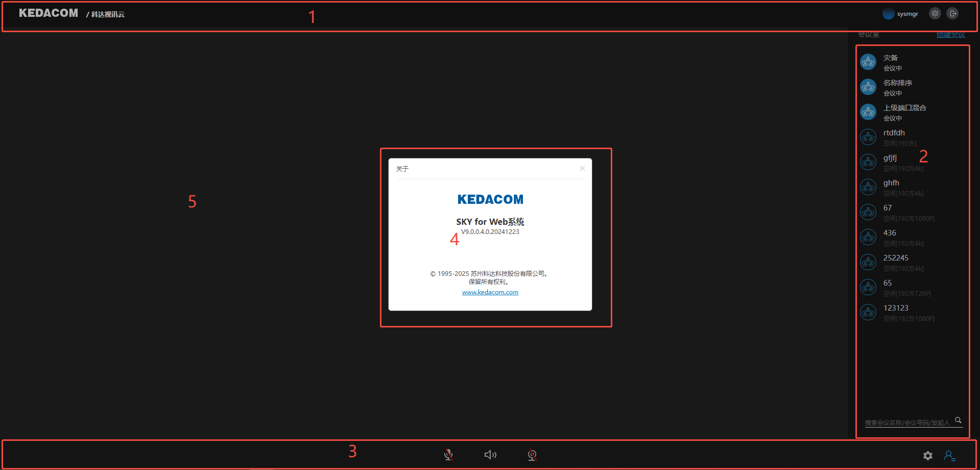Click the 科达视讯云 header text
The height and width of the screenshot is (470, 980).
tap(108, 14)
